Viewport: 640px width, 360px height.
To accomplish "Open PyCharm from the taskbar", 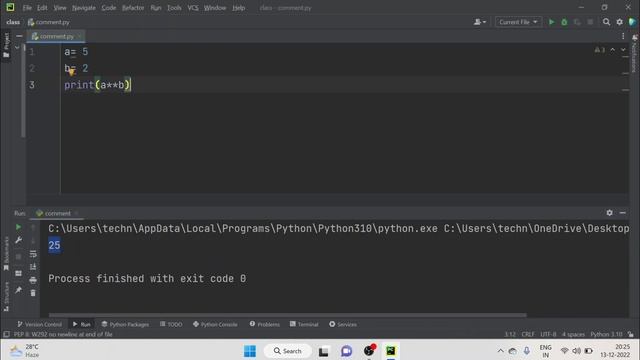I will (x=391, y=351).
